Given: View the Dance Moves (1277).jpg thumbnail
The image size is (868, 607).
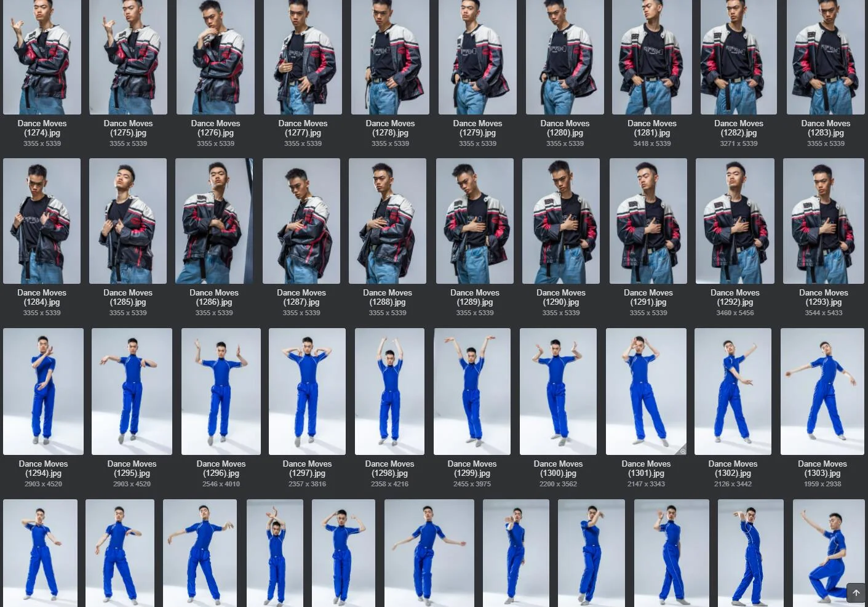Looking at the screenshot, I should 303,57.
